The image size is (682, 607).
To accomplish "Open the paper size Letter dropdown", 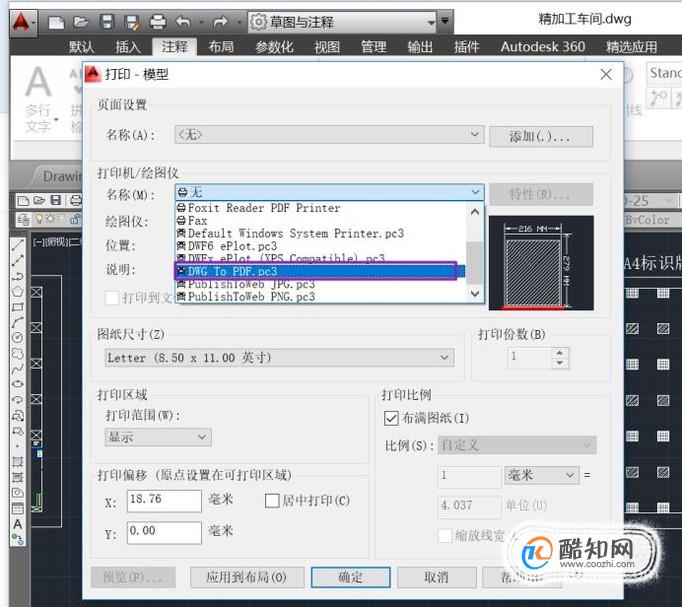I will (x=280, y=358).
